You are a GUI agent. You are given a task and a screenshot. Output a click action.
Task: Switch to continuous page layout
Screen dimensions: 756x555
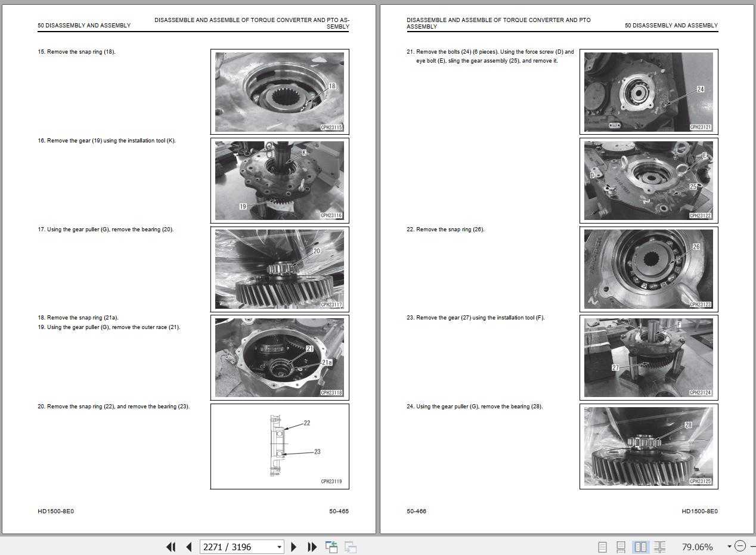tap(621, 547)
